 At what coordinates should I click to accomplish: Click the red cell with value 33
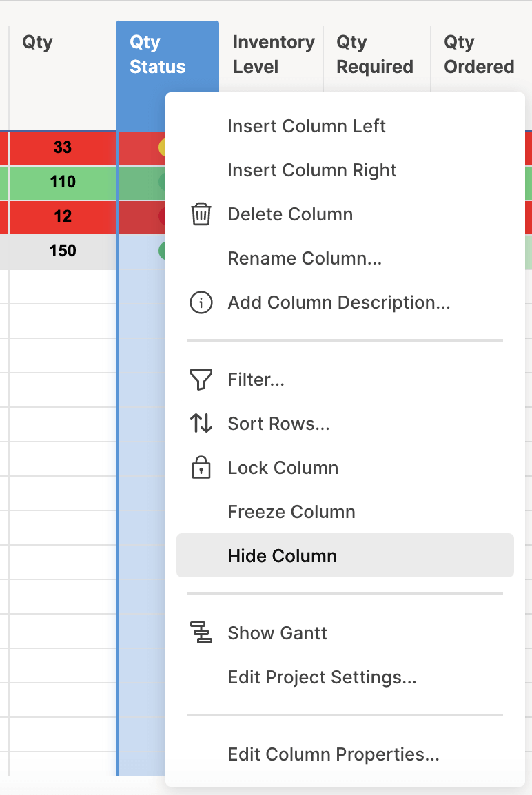(62, 147)
